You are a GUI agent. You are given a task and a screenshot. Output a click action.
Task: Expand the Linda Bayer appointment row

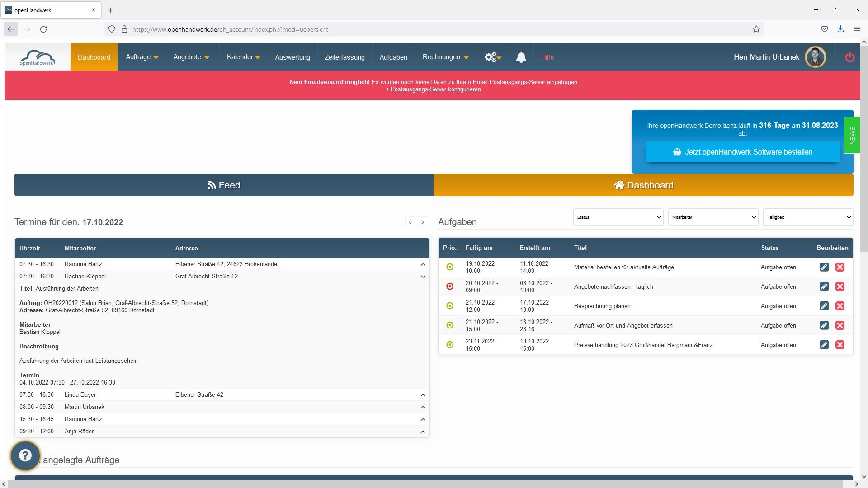(x=423, y=395)
